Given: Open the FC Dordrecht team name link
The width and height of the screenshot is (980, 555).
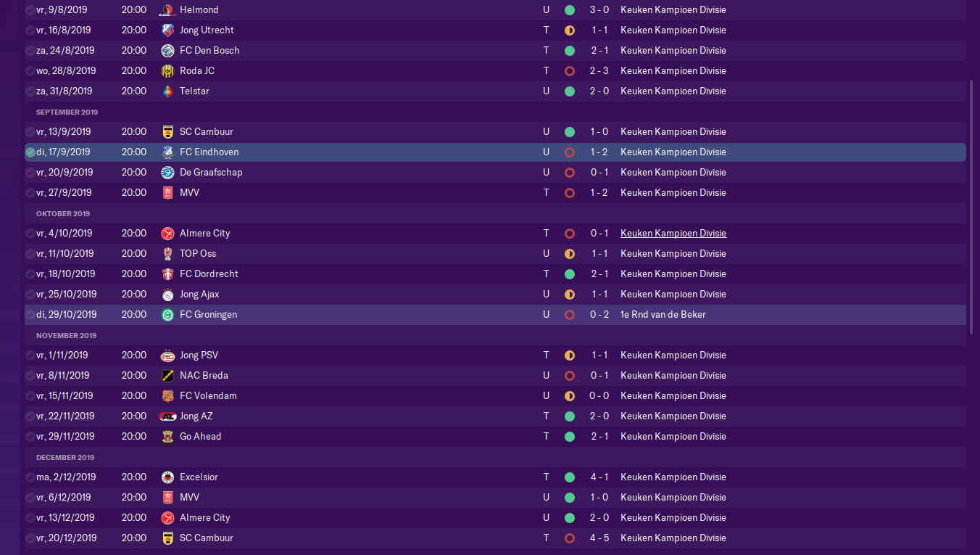Looking at the screenshot, I should pyautogui.click(x=209, y=274).
